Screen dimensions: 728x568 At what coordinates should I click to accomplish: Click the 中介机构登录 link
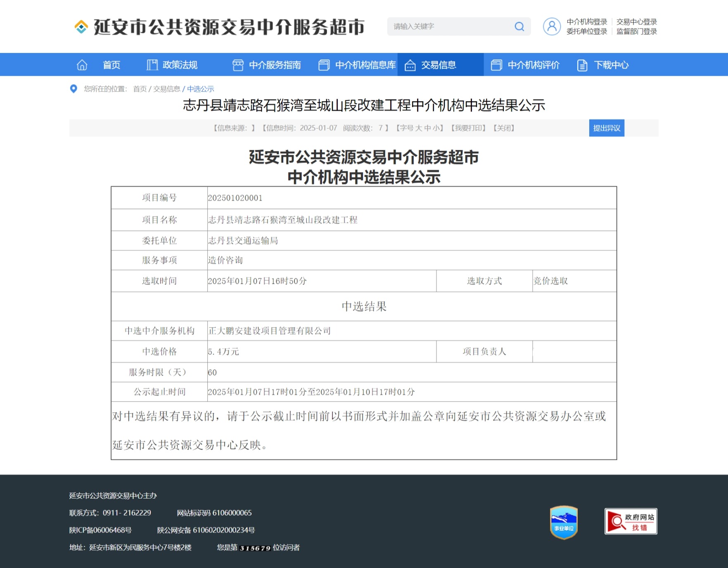point(587,22)
